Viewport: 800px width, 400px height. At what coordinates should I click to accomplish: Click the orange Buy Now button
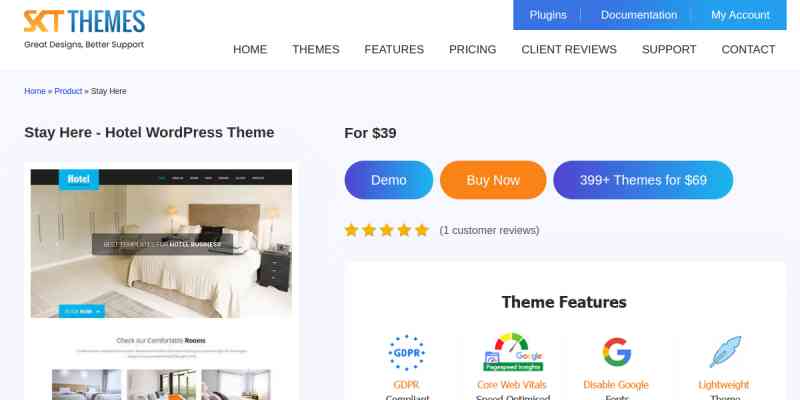coord(493,180)
